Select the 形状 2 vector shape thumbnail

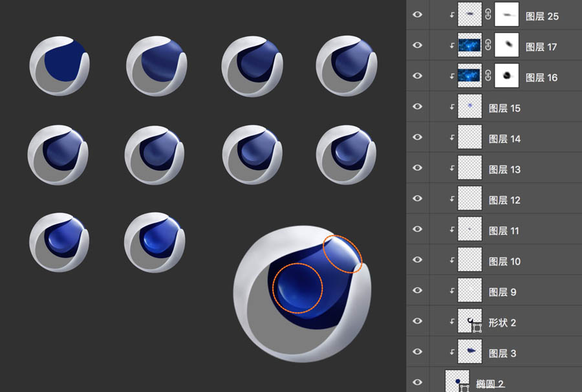point(470,321)
